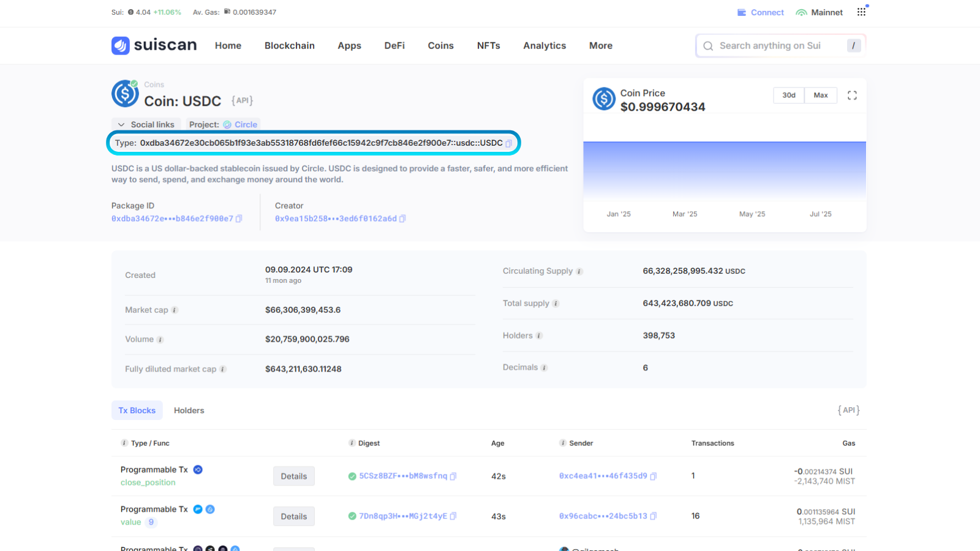The width and height of the screenshot is (980, 551).
Task: Copy sender 0x96cabc...24bc5b13
Action: pos(654,516)
